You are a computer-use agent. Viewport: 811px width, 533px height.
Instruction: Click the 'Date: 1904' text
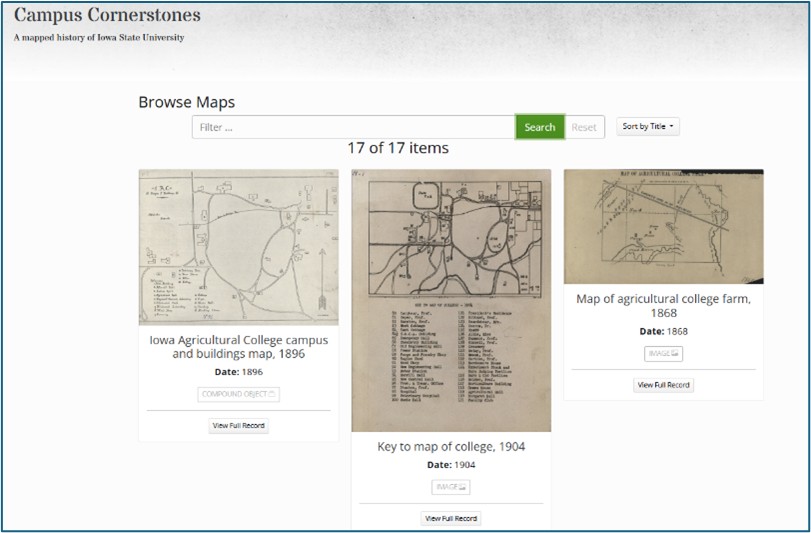[x=451, y=465]
